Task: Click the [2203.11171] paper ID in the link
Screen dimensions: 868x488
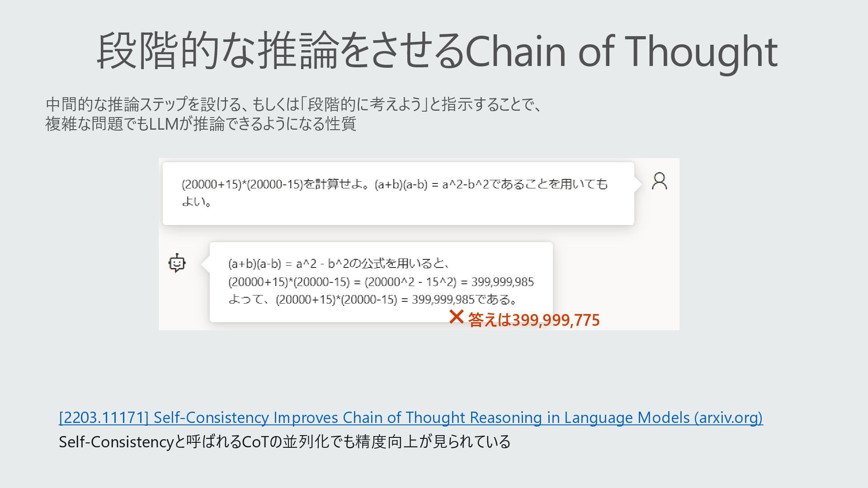Action: click(104, 418)
